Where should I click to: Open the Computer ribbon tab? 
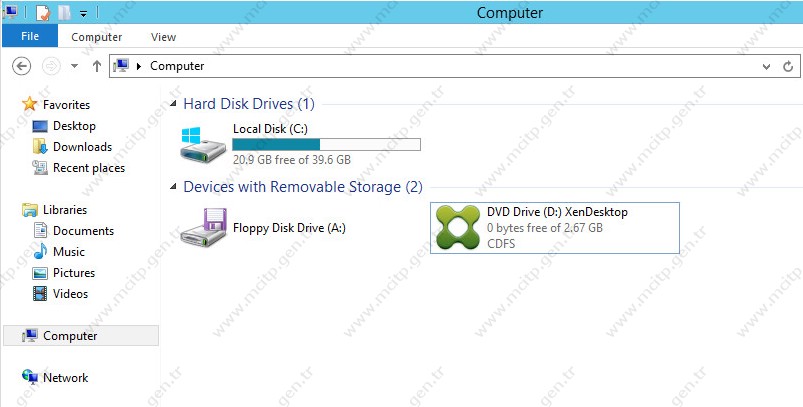click(96, 37)
